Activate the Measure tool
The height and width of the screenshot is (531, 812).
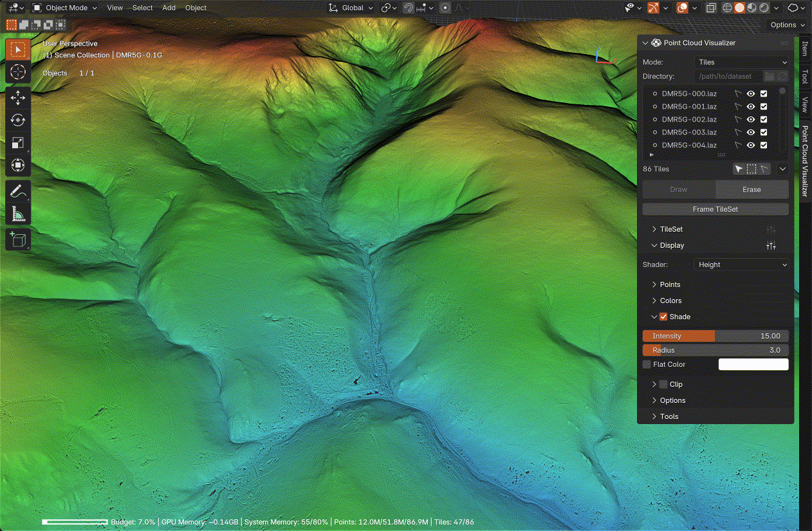tap(18, 214)
